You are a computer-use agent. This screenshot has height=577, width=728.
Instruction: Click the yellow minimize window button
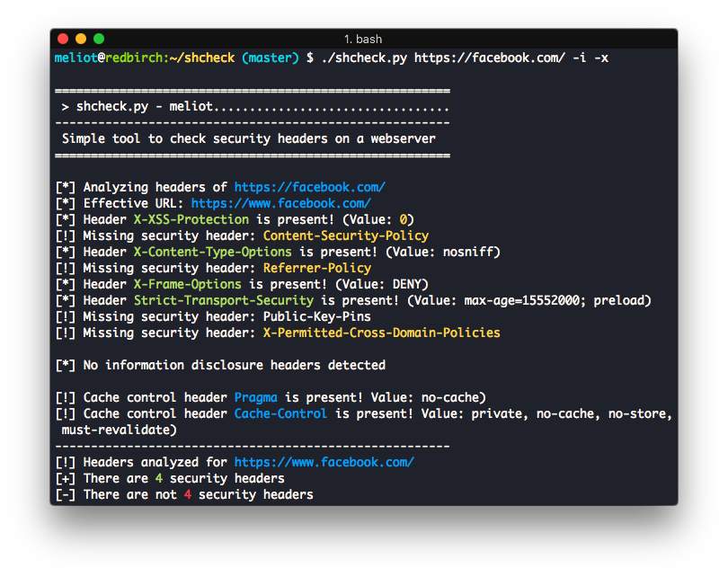[x=81, y=39]
